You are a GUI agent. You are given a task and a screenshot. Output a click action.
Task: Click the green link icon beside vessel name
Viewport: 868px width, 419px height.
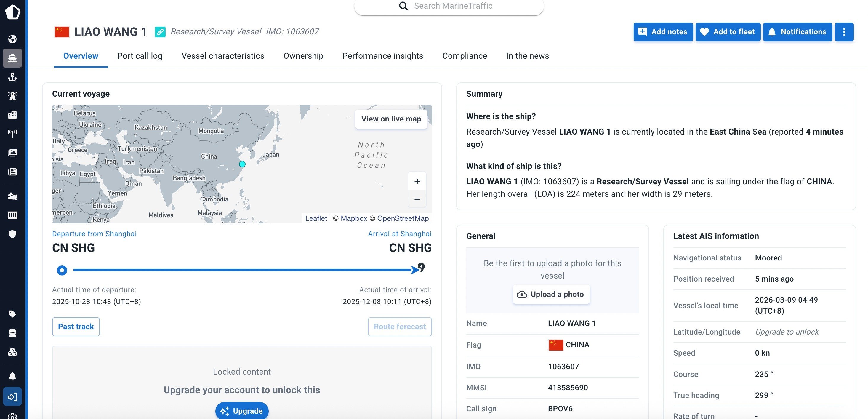[160, 32]
